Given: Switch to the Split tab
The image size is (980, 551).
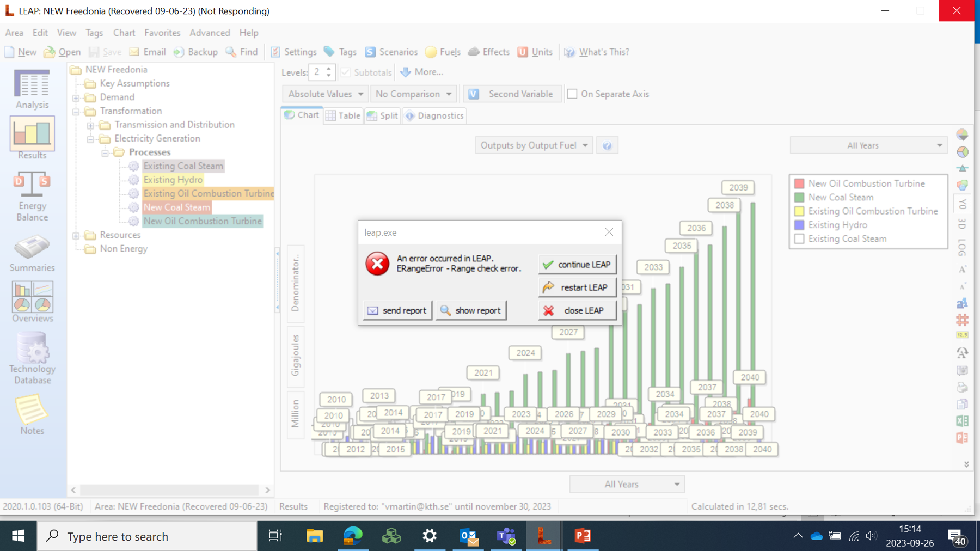Looking at the screenshot, I should click(383, 115).
